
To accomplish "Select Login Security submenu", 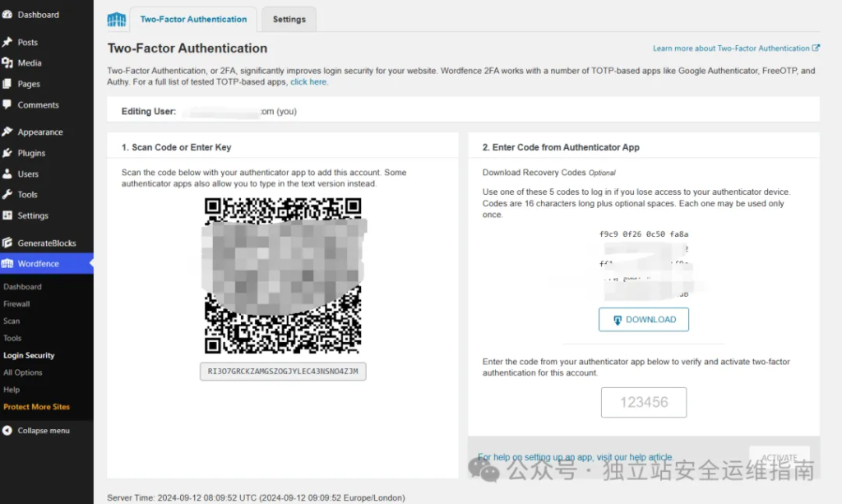I will (29, 355).
